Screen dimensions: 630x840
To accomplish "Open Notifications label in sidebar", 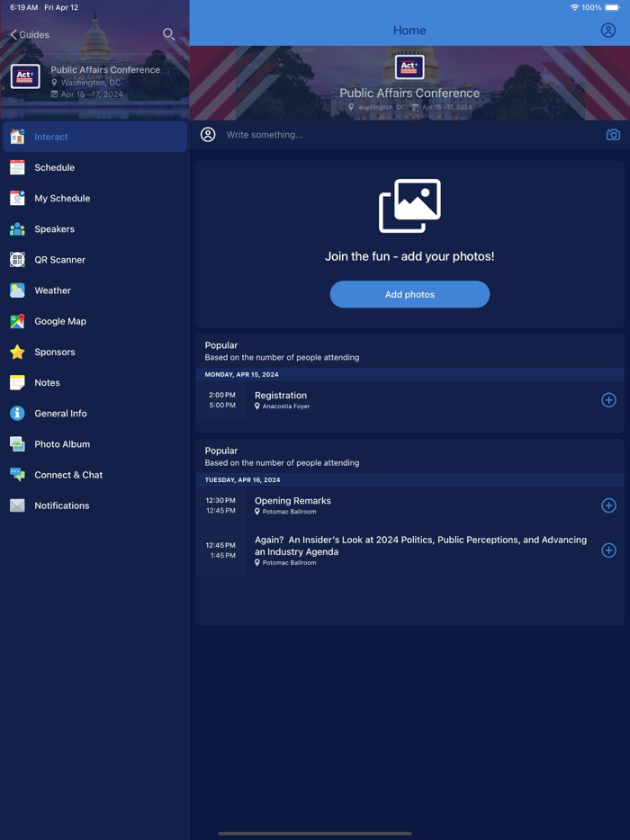I will point(62,505).
